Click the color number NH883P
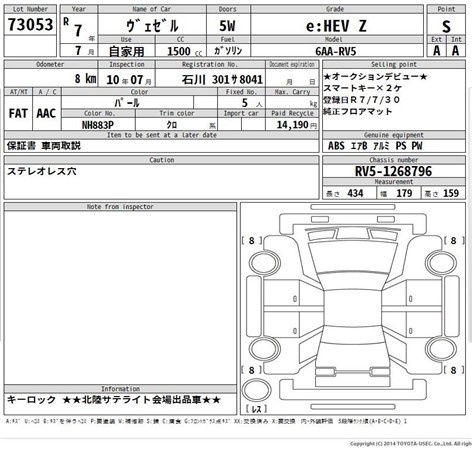Viewport: 472px width, 450px height. [98, 125]
